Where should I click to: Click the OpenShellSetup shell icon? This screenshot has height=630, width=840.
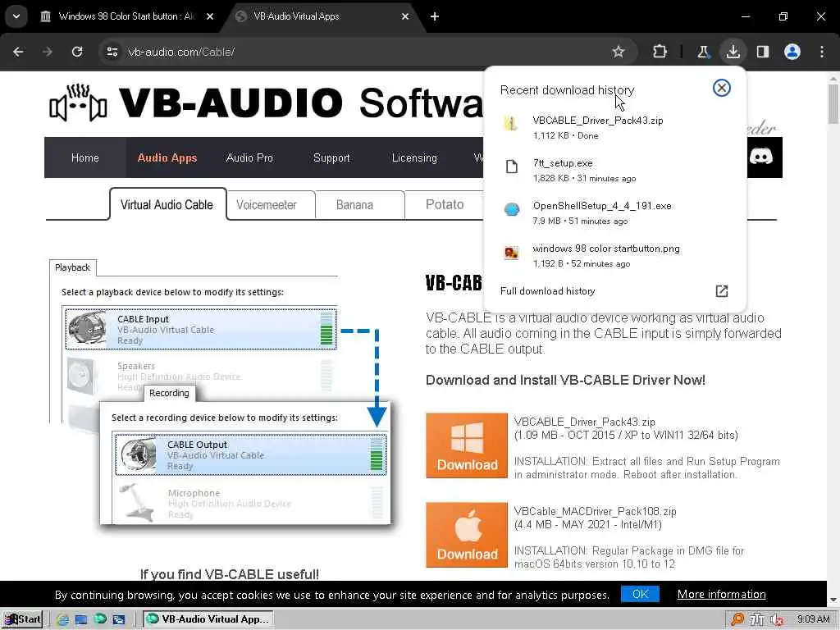(x=512, y=209)
